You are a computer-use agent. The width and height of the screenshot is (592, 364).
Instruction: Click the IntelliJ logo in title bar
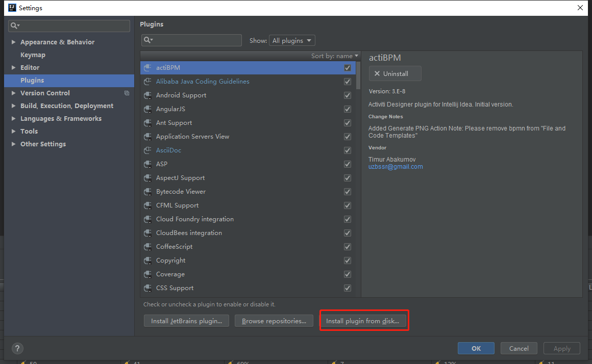(12, 8)
